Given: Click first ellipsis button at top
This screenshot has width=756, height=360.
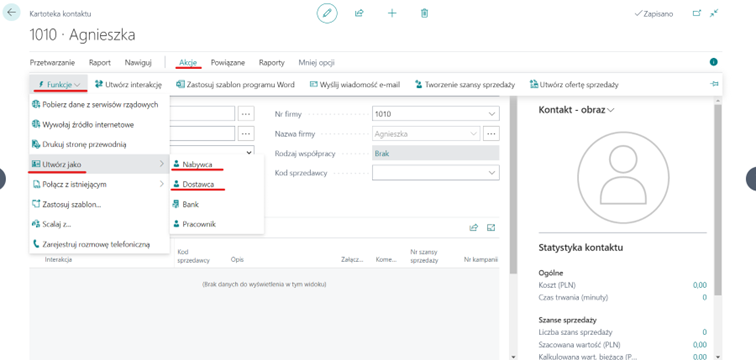Looking at the screenshot, I should pos(246,114).
